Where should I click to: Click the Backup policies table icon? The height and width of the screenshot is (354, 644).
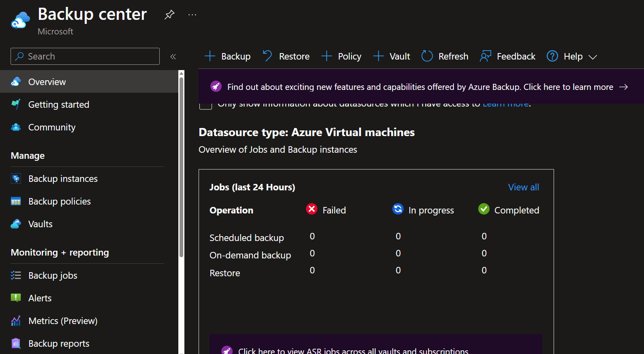pyautogui.click(x=16, y=201)
